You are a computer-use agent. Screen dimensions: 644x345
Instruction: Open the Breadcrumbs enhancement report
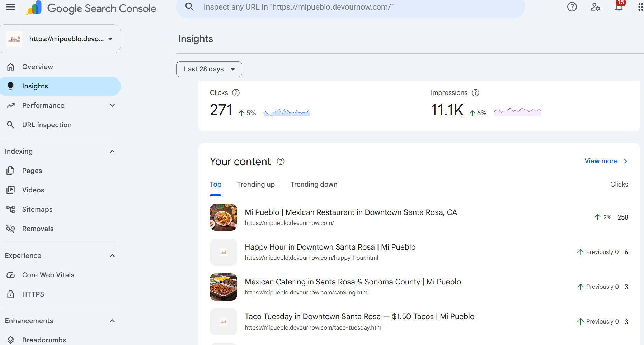tap(60, 340)
